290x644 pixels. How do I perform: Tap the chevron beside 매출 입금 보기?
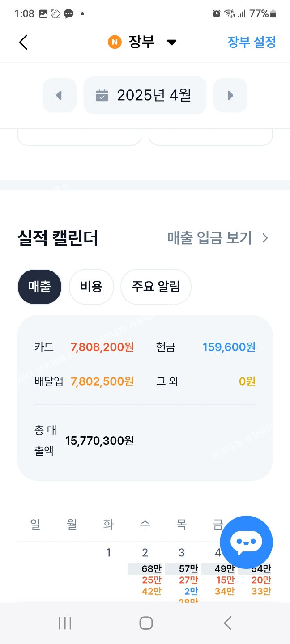pos(265,238)
